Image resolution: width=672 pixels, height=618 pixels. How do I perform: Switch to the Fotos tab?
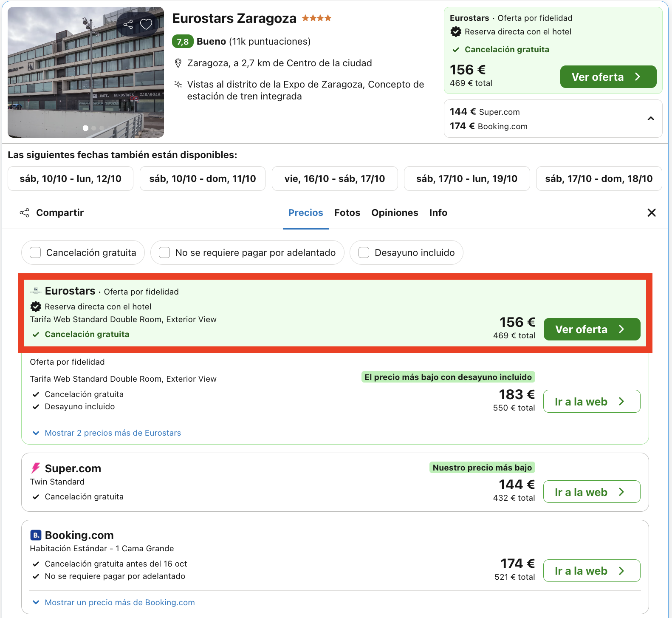(347, 213)
